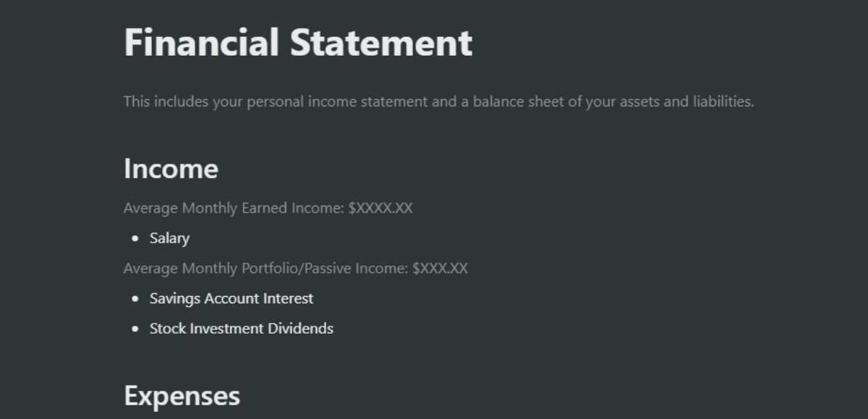Click the bullet before Savings Account Interest
The height and width of the screenshot is (419, 868).
click(x=135, y=298)
